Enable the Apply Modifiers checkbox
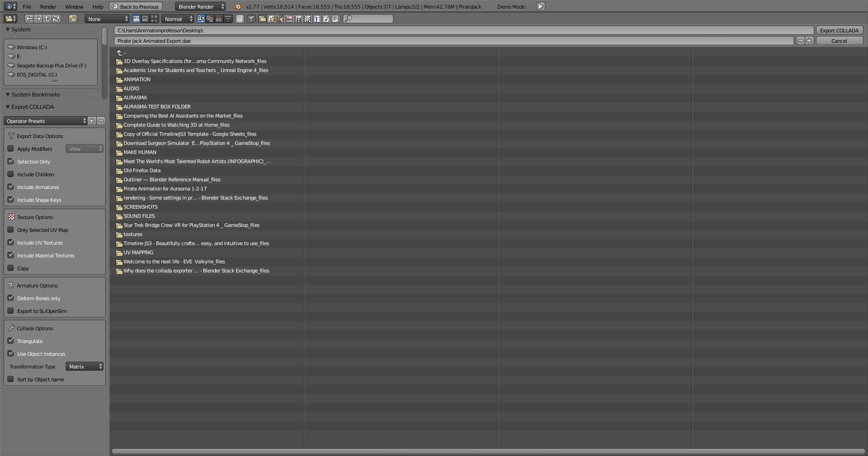The width and height of the screenshot is (868, 456). (x=10, y=149)
